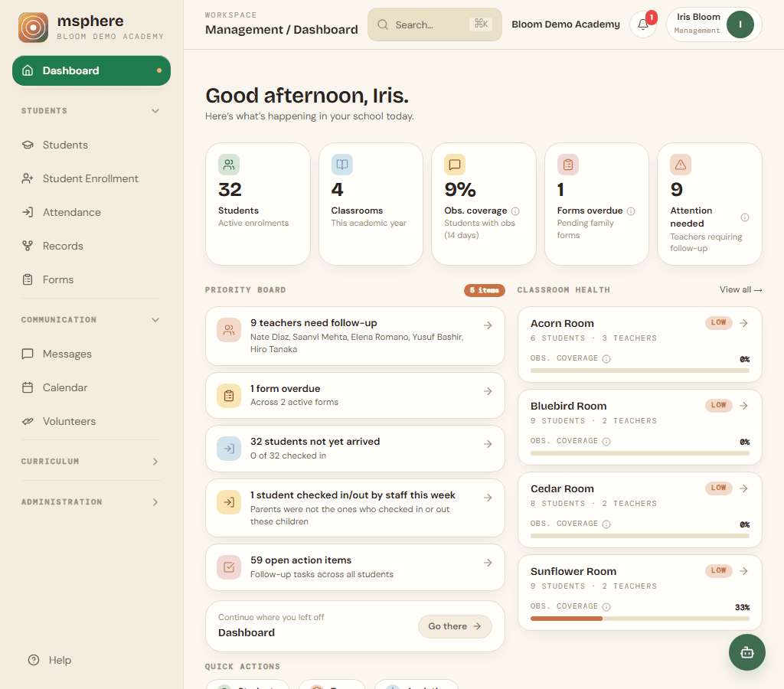The image size is (784, 689).
Task: Open 1 student checked in/out by staff item
Action: click(355, 508)
